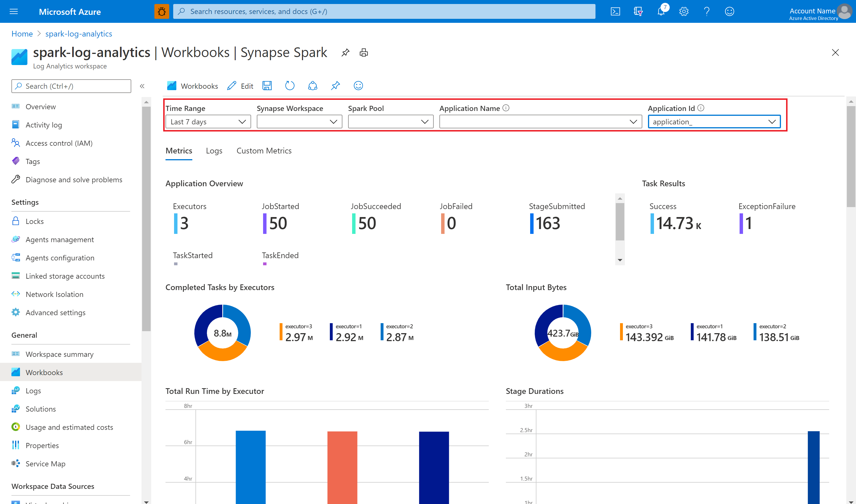Click the share/upload to cloud icon
Viewport: 856px width, 504px height.
point(312,86)
